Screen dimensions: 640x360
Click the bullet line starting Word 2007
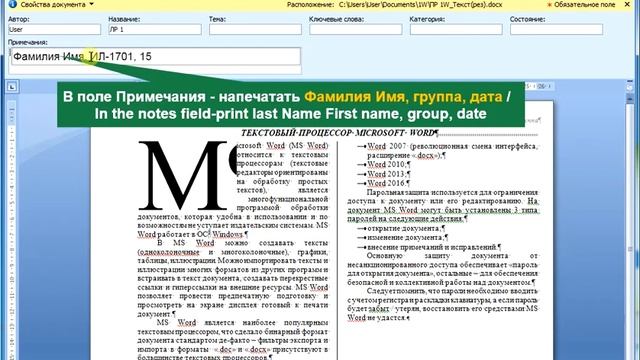[448, 151]
